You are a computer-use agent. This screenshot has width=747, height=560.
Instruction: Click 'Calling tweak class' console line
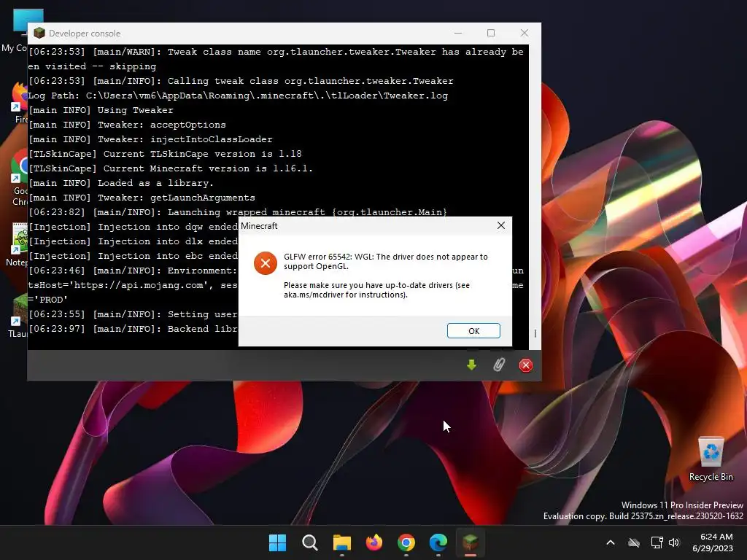point(241,80)
